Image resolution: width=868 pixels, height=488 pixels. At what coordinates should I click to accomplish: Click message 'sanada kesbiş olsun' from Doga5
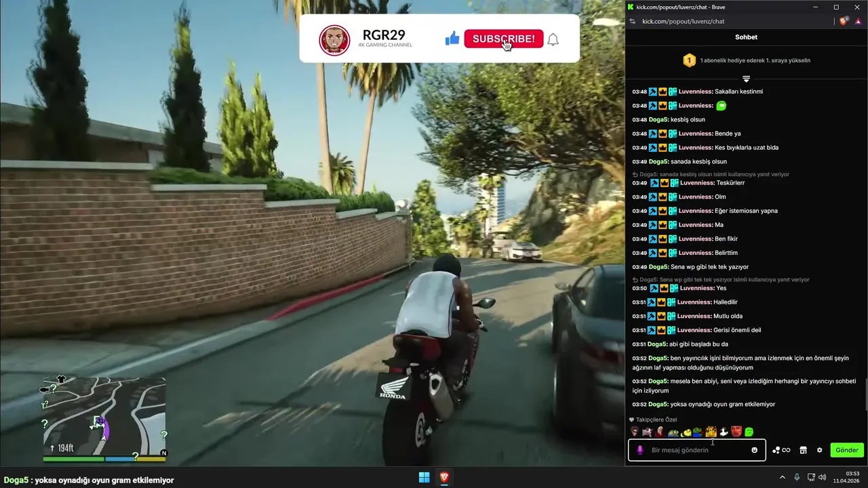pyautogui.click(x=698, y=162)
